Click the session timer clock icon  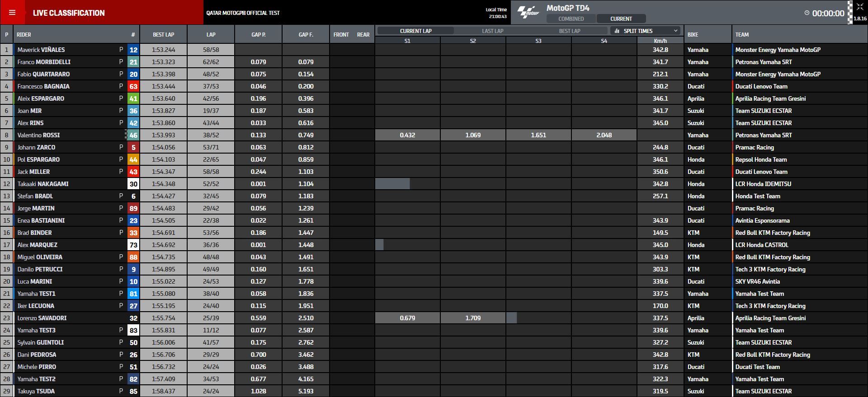pos(807,13)
